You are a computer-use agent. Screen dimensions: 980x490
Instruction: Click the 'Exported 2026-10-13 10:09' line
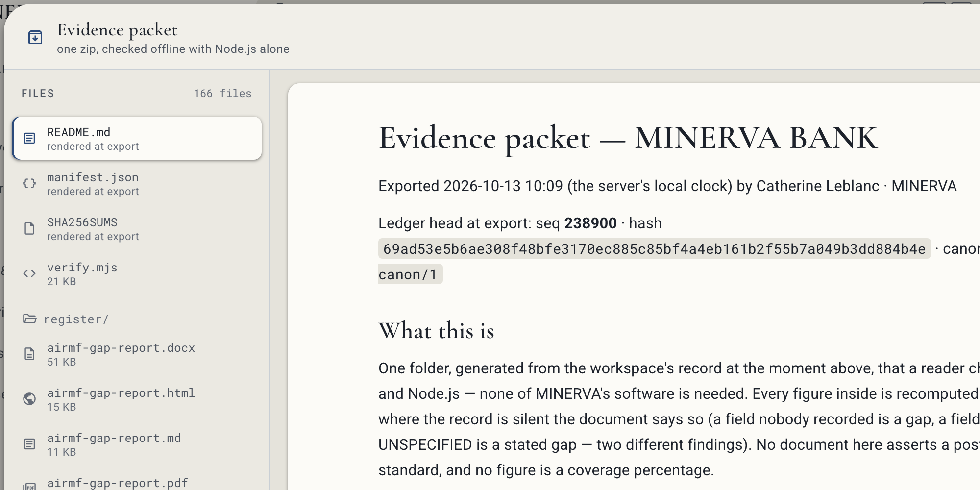point(667,186)
